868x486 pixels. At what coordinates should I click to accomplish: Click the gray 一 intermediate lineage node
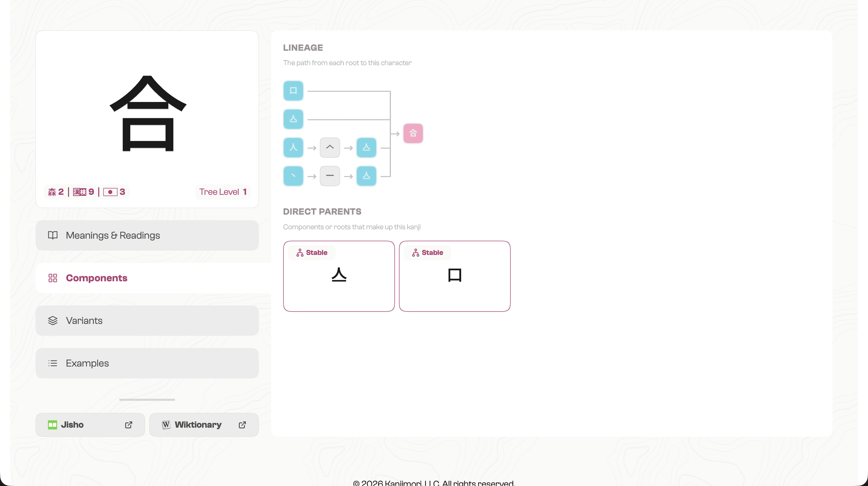(329, 176)
